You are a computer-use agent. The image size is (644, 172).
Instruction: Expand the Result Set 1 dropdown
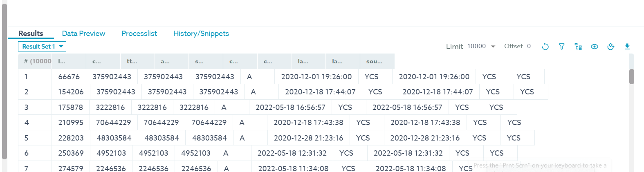[x=42, y=47]
